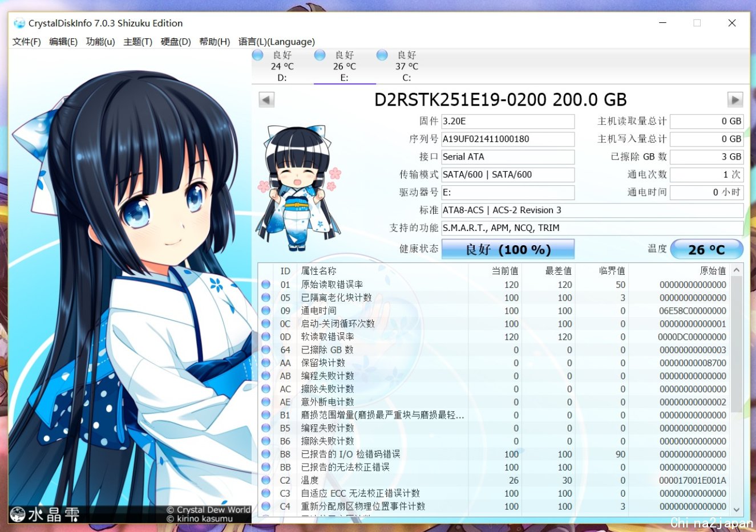Open the 帮助(H) menu
The height and width of the screenshot is (532, 756).
point(215,42)
